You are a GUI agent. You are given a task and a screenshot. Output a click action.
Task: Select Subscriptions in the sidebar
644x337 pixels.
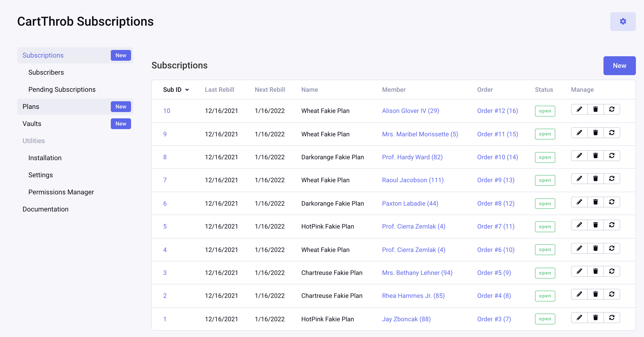click(x=43, y=55)
